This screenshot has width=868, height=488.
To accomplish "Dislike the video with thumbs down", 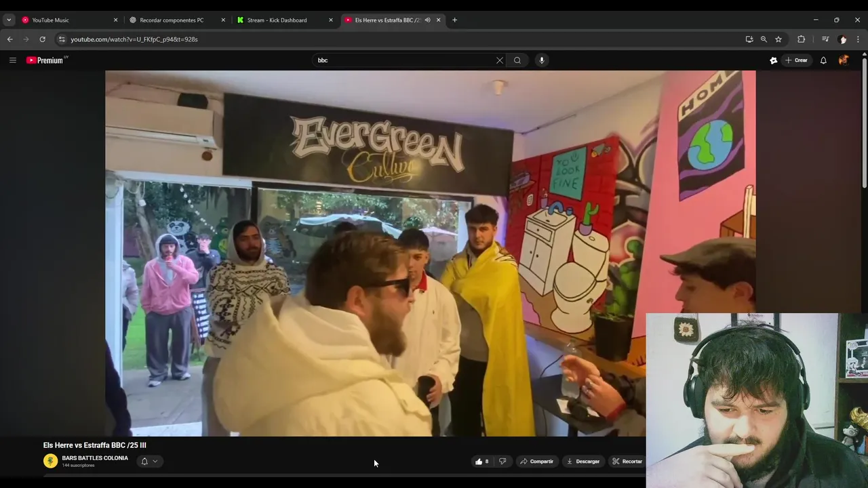I will pos(502,462).
